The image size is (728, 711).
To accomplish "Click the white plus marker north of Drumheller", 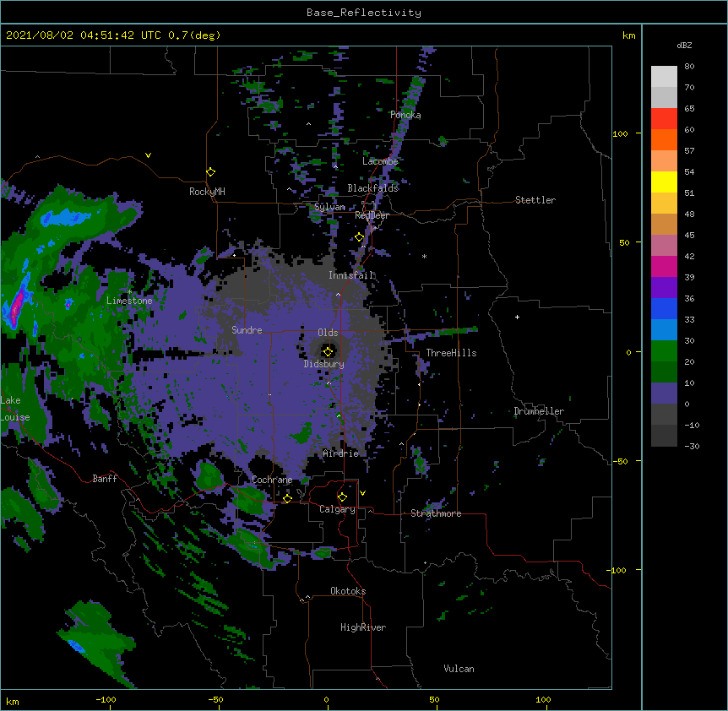I will [x=517, y=317].
